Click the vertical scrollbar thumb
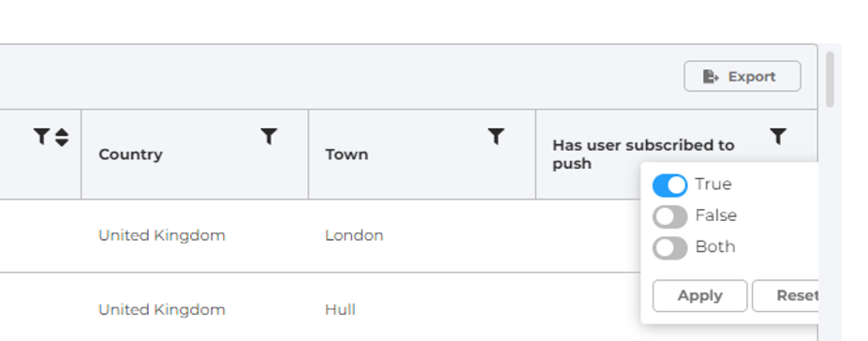 (x=830, y=79)
